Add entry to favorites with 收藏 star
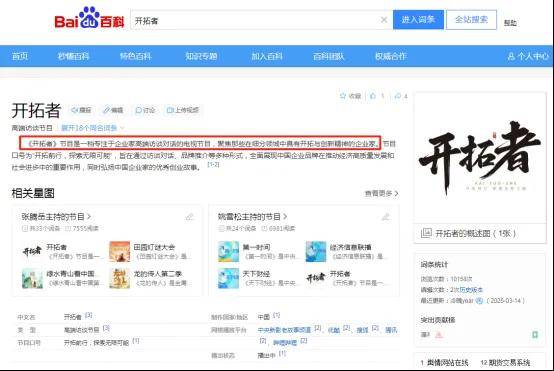Image resolution: width=554 pixels, height=371 pixels. [x=350, y=96]
